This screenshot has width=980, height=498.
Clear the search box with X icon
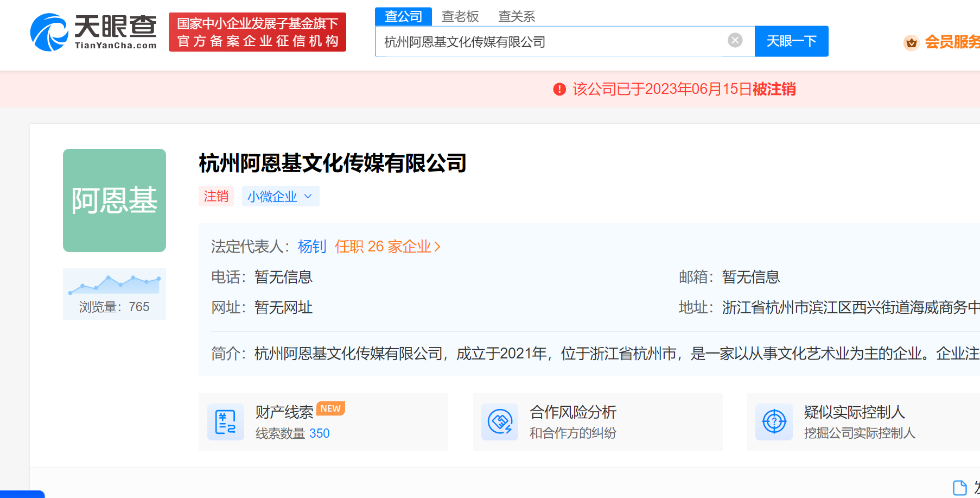point(735,40)
